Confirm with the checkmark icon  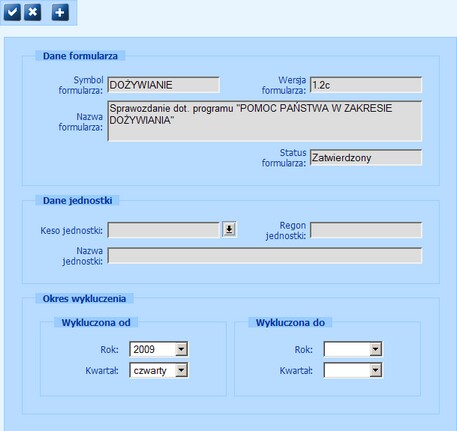12,13
